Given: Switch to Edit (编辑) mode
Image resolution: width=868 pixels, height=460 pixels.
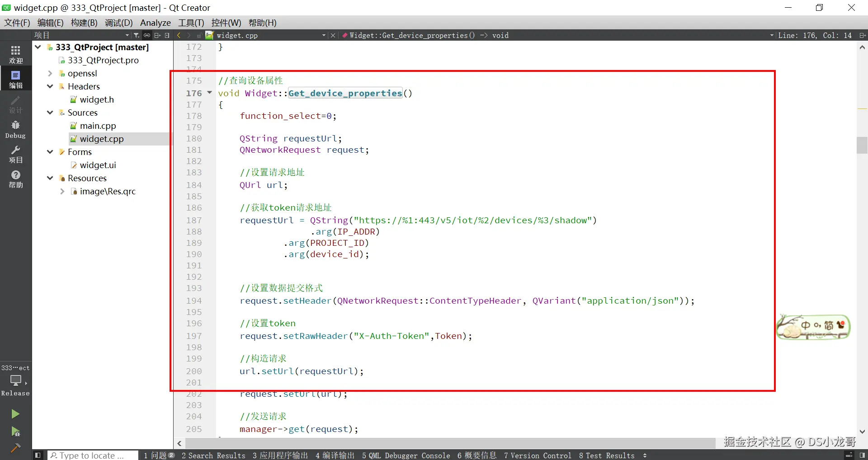Looking at the screenshot, I should [16, 79].
